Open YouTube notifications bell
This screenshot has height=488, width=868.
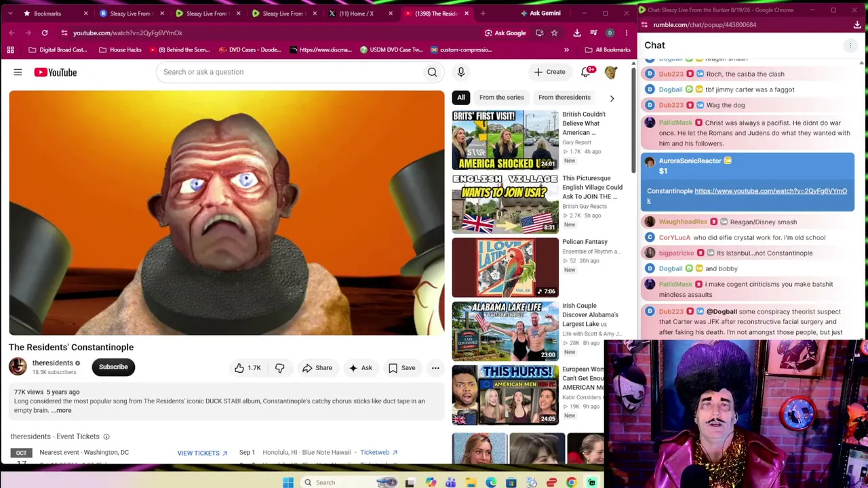click(x=586, y=72)
